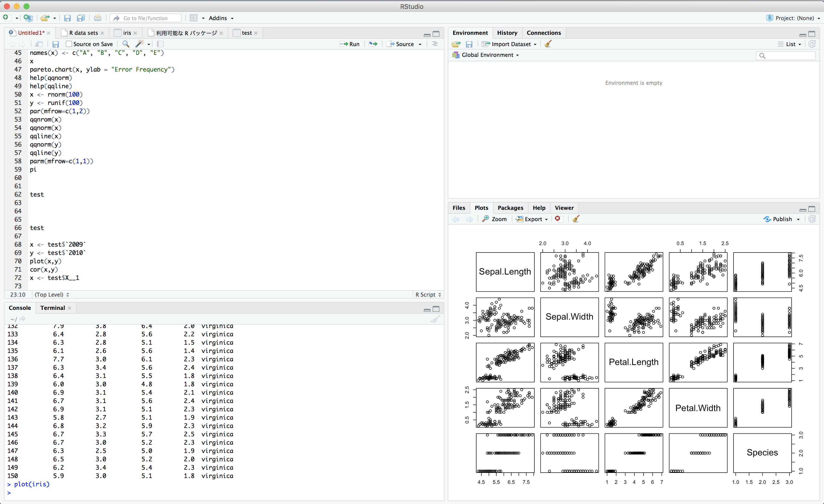Switch to the History tab
This screenshot has height=504, width=824.
pos(507,33)
